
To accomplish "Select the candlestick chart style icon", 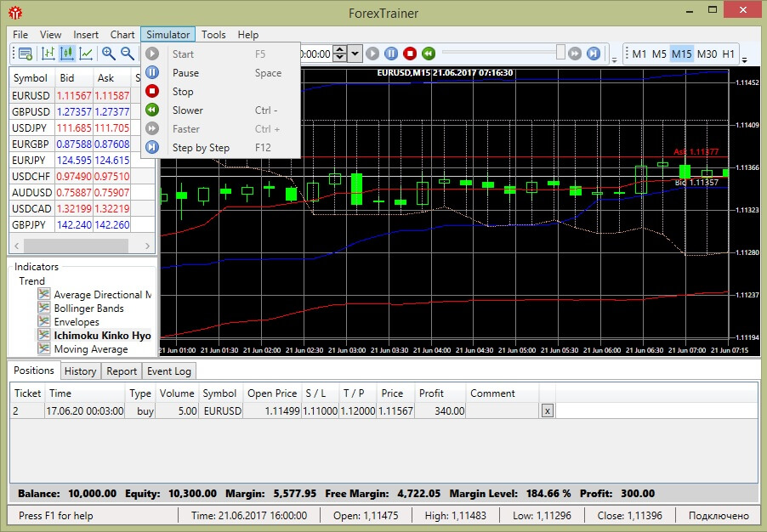I will click(66, 54).
